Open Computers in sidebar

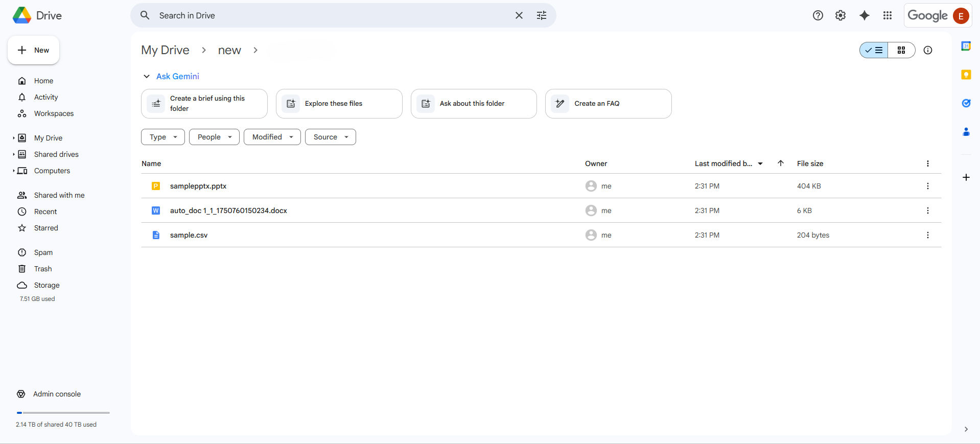(x=52, y=171)
